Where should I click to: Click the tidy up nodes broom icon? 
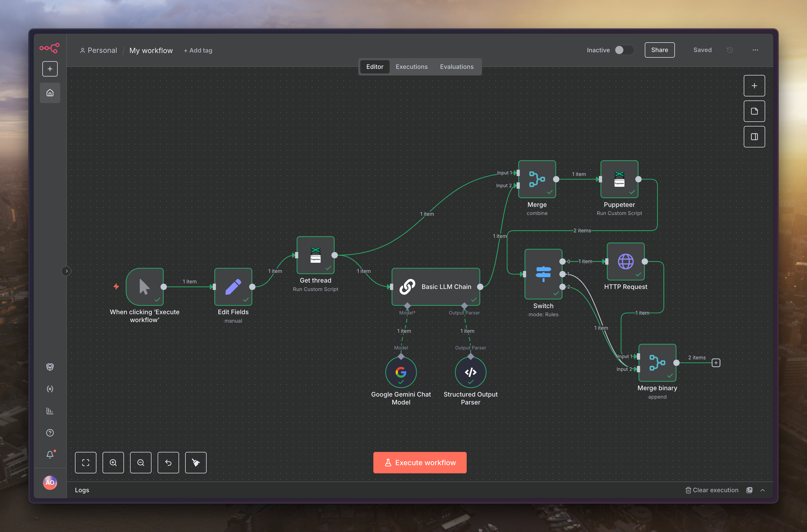[196, 462]
